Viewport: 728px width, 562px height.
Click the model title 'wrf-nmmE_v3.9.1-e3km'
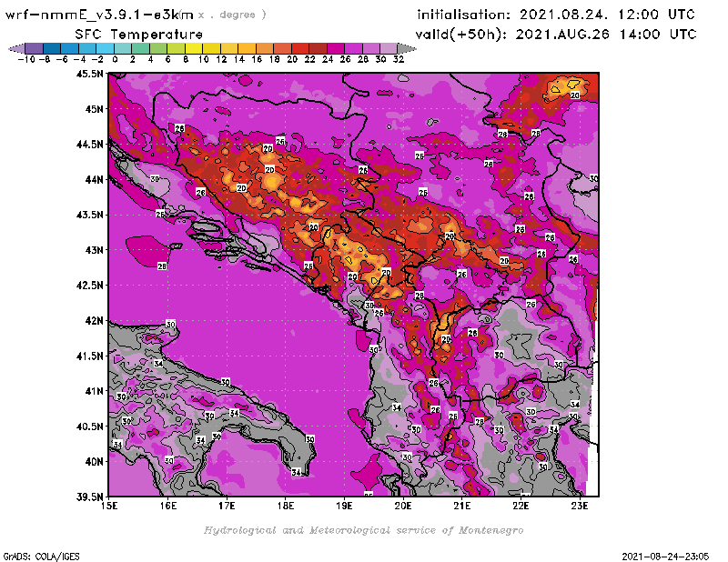point(99,15)
